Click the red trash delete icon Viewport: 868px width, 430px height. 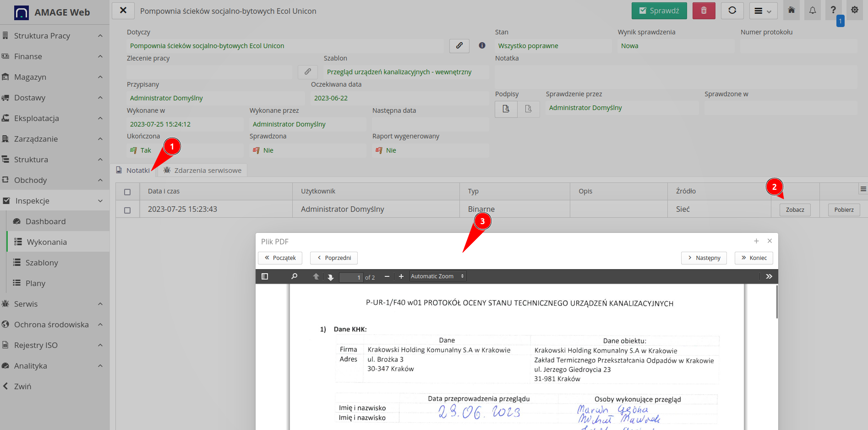(x=704, y=11)
